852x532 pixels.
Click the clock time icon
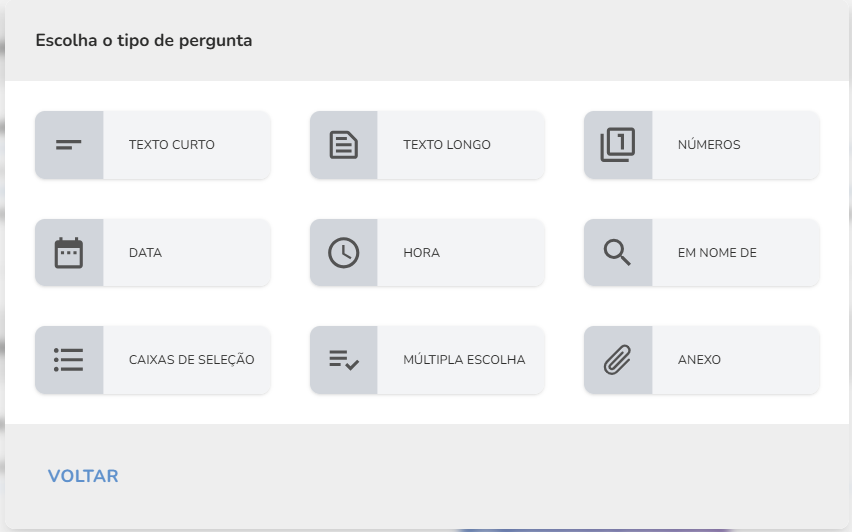[343, 253]
